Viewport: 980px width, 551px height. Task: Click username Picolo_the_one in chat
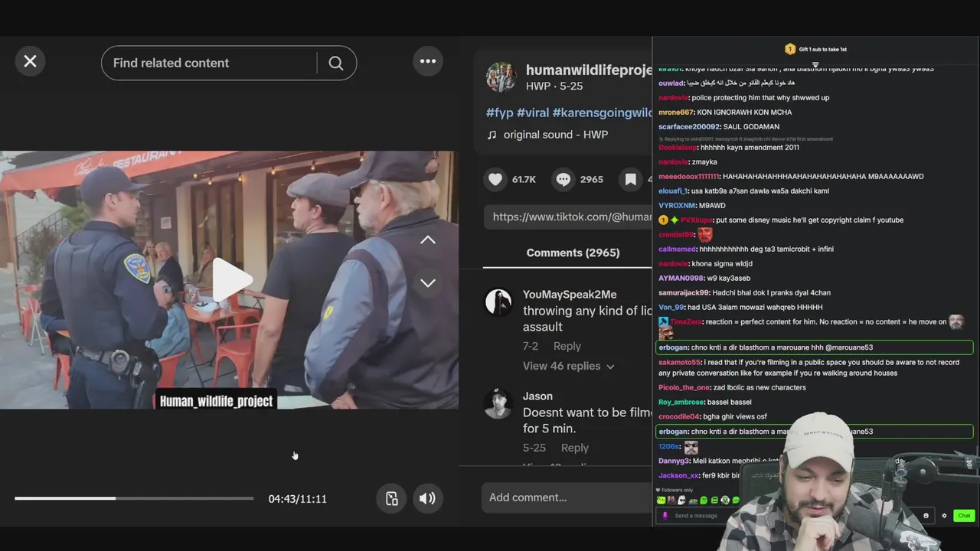point(683,388)
